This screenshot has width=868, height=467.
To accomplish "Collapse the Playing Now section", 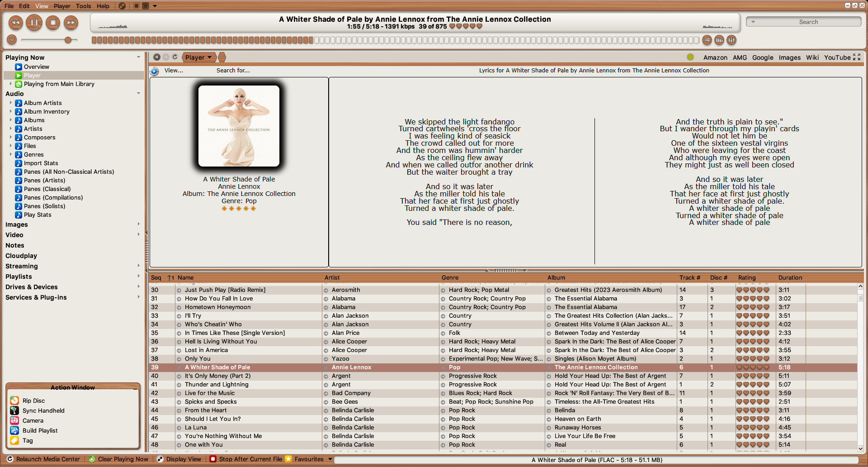I will pos(138,57).
